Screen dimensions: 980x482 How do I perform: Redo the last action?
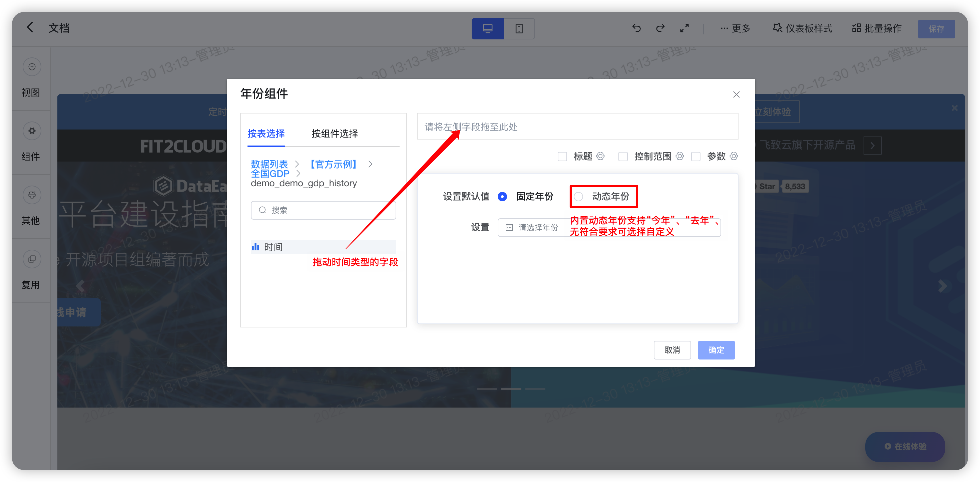[x=660, y=28]
